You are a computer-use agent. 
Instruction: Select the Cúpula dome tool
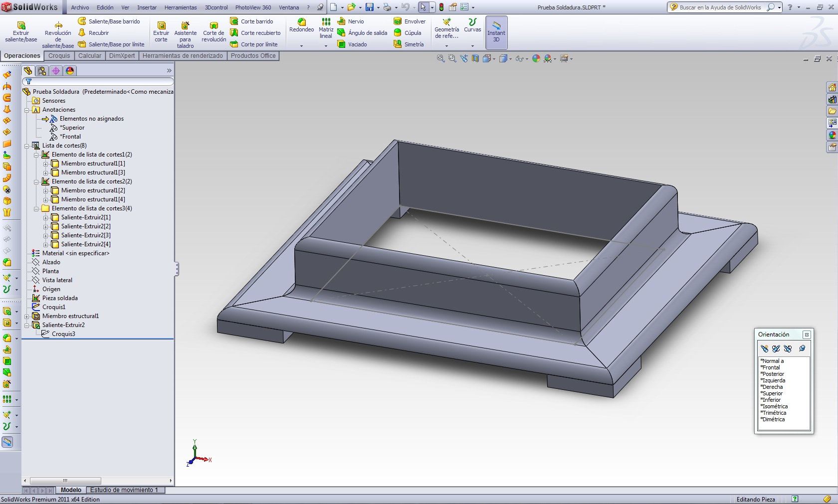pyautogui.click(x=408, y=33)
